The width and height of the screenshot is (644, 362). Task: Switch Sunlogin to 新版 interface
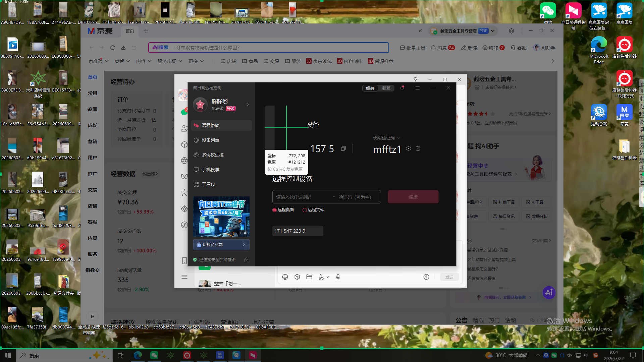[x=386, y=88]
